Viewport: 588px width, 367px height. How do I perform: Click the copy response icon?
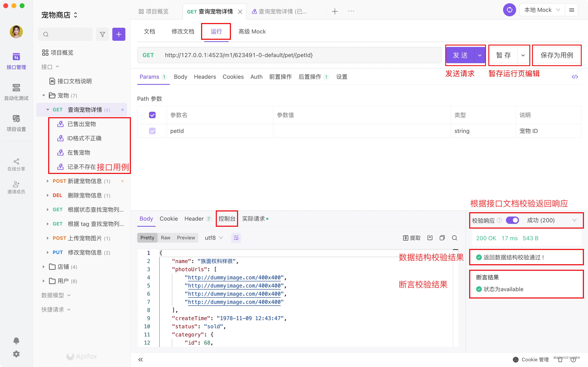[x=442, y=238]
